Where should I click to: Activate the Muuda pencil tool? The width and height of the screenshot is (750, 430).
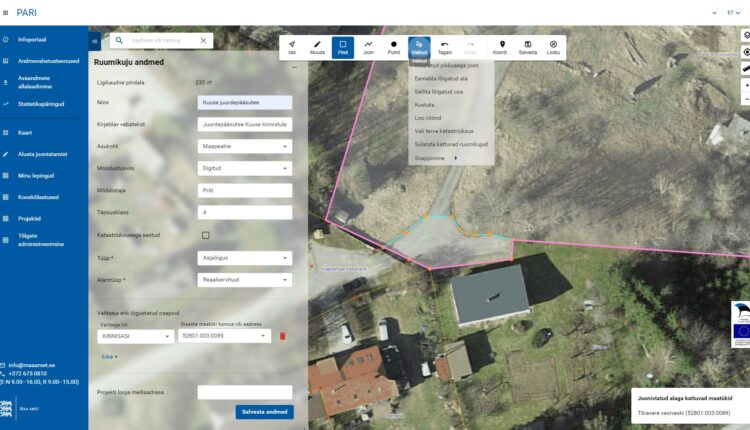[x=317, y=47]
